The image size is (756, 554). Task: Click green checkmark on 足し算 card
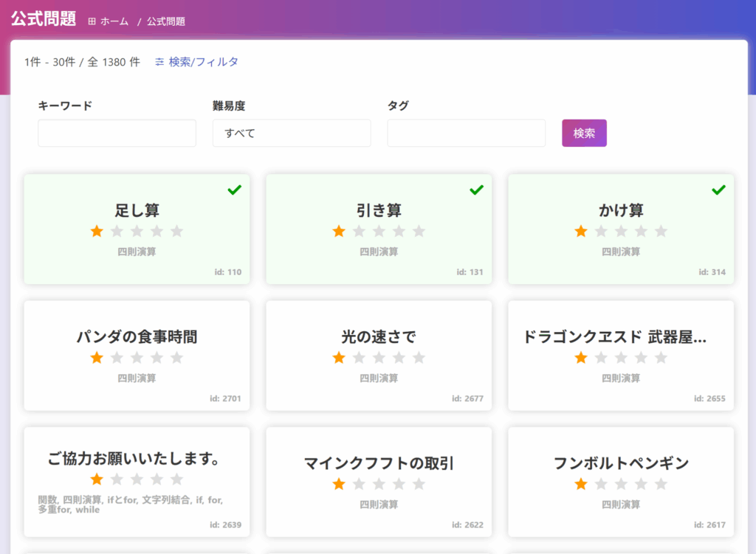(235, 190)
